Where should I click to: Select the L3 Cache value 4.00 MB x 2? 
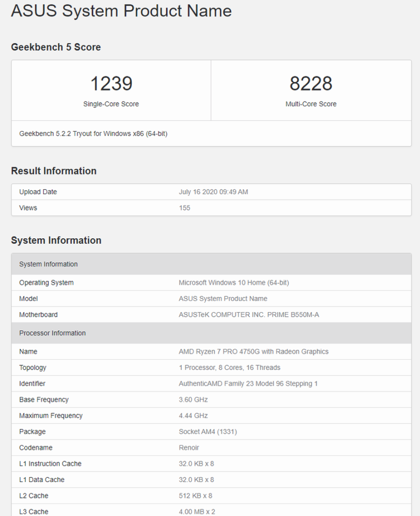coord(198,511)
